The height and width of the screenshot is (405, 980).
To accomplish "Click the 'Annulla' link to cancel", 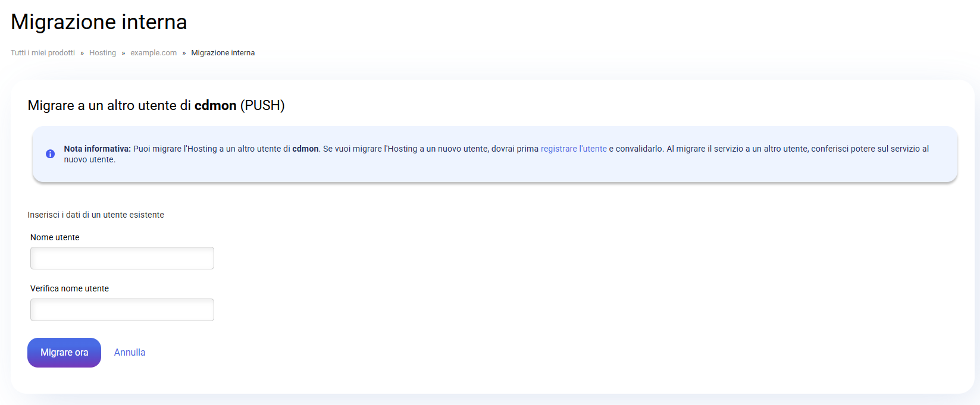I will pyautogui.click(x=130, y=353).
